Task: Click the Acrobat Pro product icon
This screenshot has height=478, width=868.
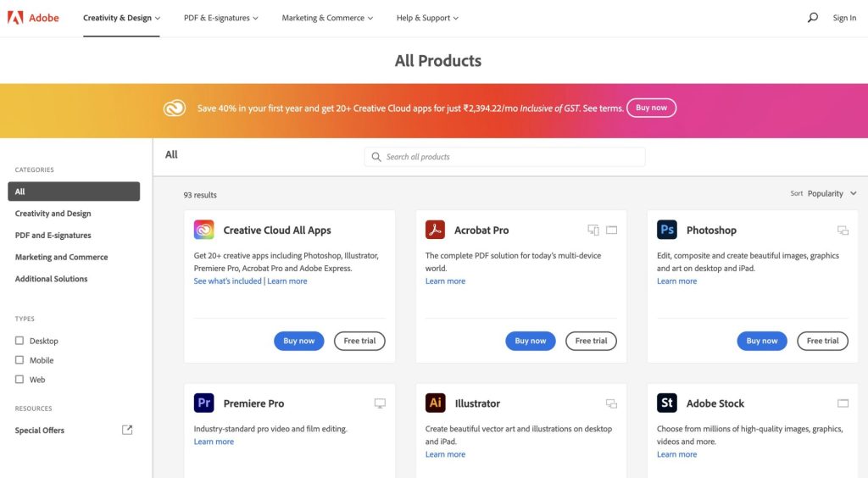Action: [x=435, y=230]
